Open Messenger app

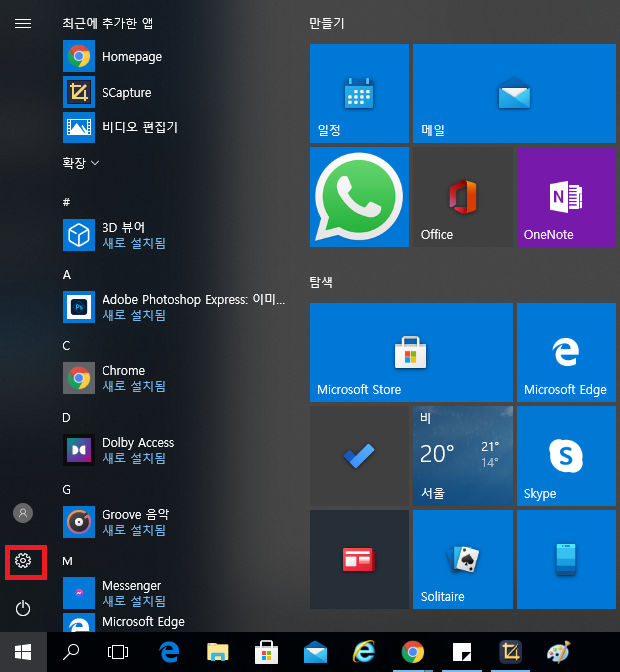click(114, 593)
